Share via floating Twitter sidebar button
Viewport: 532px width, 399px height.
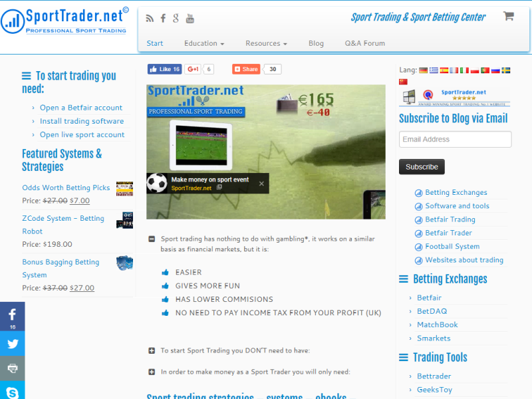click(x=12, y=344)
